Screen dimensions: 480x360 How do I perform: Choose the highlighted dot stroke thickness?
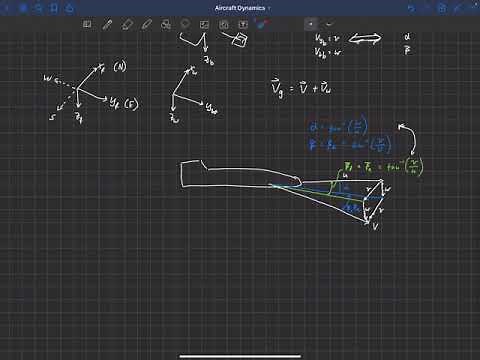[311, 24]
